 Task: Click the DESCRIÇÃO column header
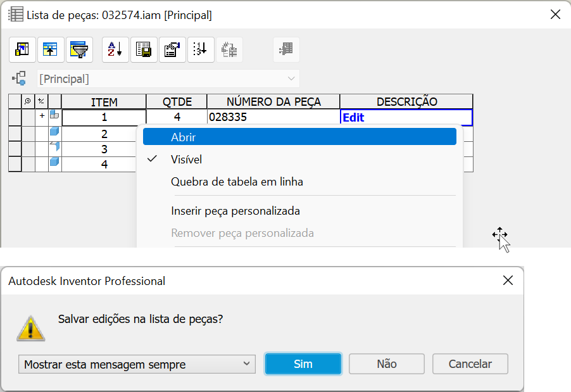pyautogui.click(x=406, y=102)
